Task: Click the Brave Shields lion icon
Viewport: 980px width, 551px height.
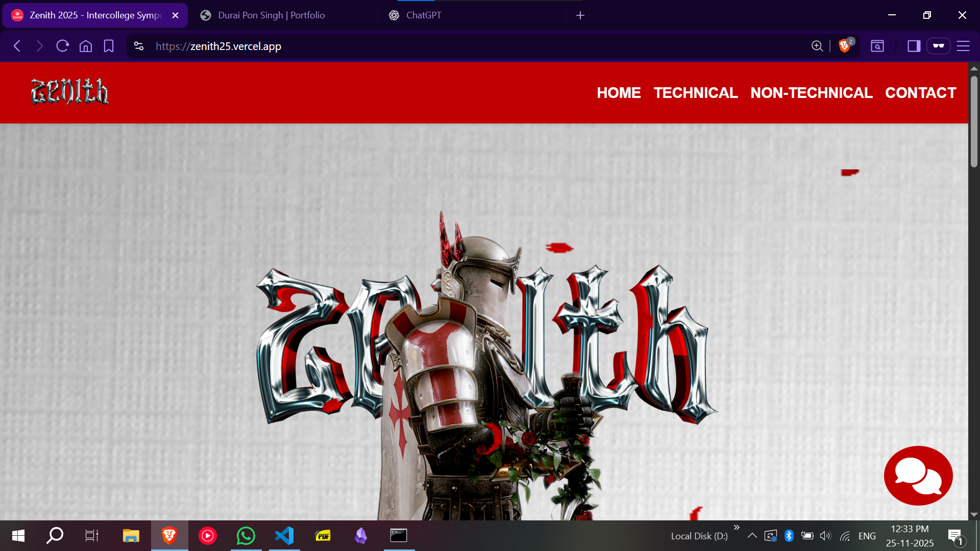Action: [844, 46]
